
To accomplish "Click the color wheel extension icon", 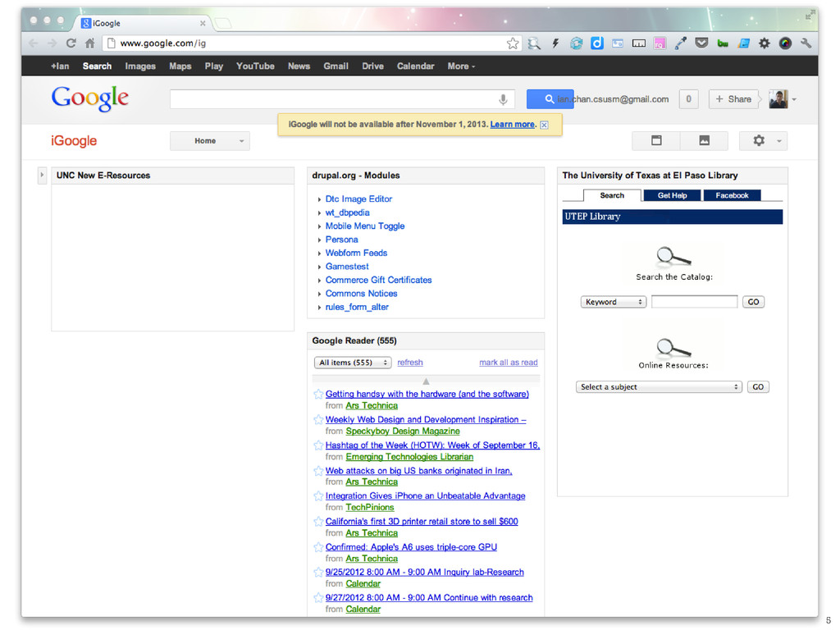I will [785, 43].
